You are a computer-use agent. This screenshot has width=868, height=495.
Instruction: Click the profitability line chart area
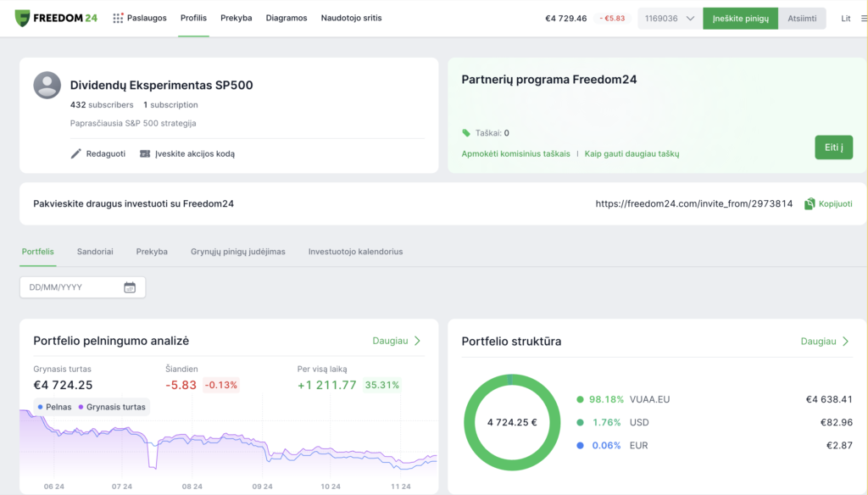229,443
